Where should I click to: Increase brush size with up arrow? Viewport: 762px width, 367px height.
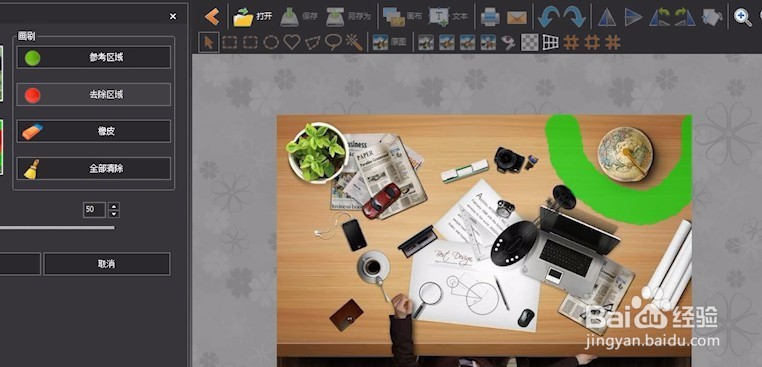coord(114,206)
